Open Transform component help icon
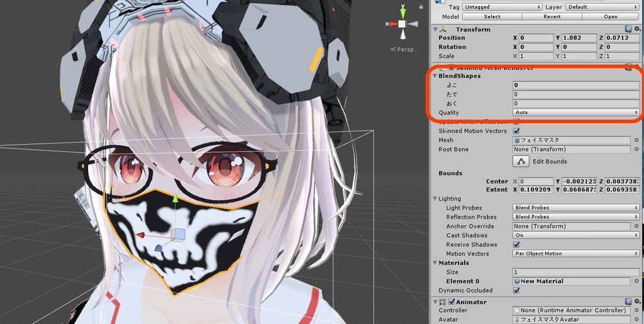Viewport: 644px width, 324px height. pyautogui.click(x=628, y=29)
